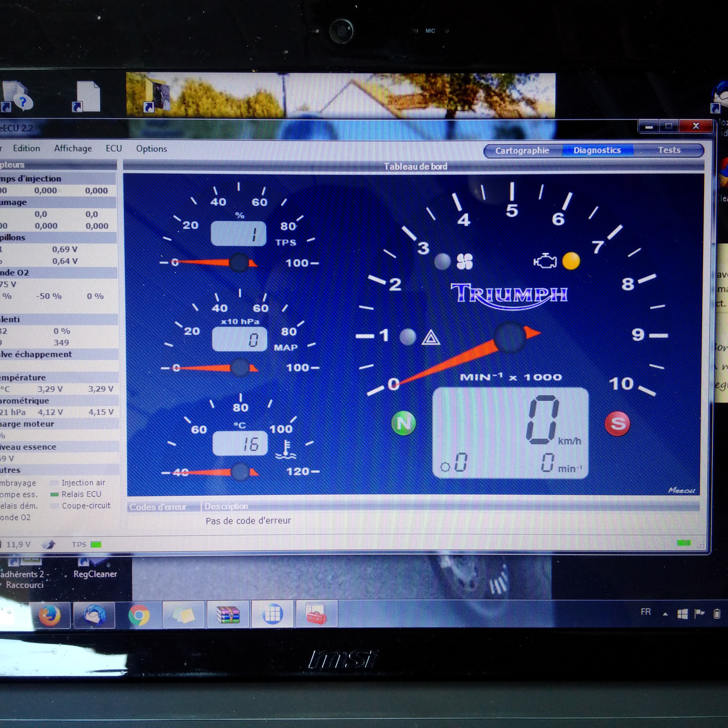Click the Action Center flag tray icon
This screenshot has height=728, width=728.
pyautogui.click(x=699, y=613)
